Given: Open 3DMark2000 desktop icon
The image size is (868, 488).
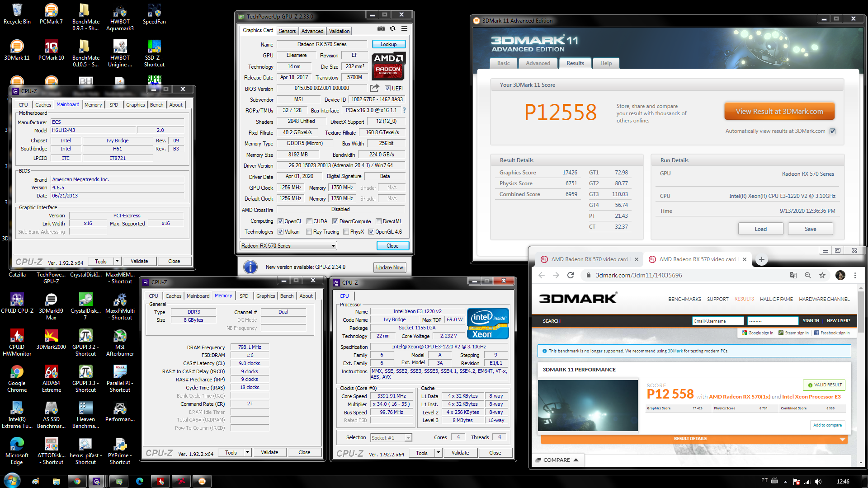Looking at the screenshot, I should click(x=51, y=339).
